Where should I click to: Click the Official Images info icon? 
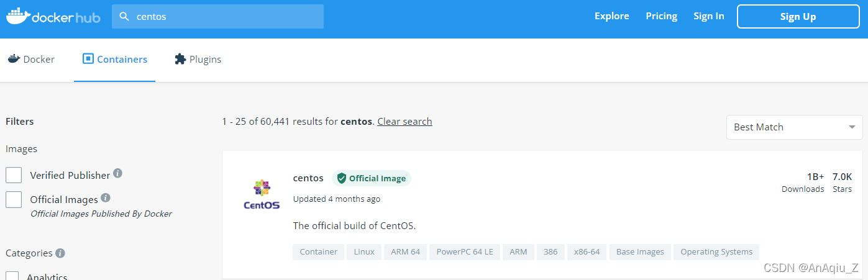106,198
